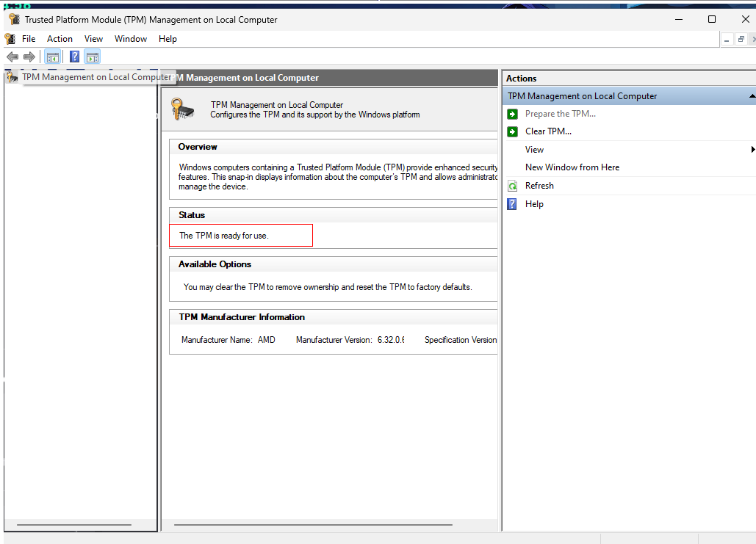Click the Help question mark icon in Actions
Image resolution: width=756 pixels, height=544 pixels.
(x=512, y=204)
